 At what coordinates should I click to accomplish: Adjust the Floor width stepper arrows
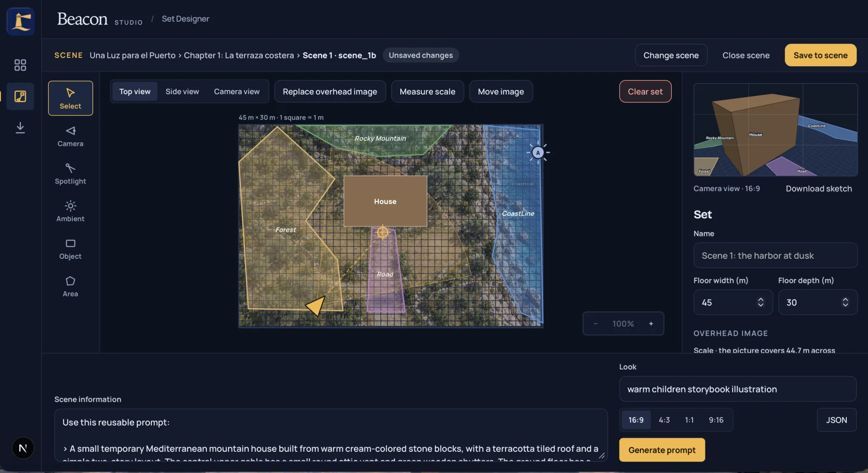tap(761, 302)
